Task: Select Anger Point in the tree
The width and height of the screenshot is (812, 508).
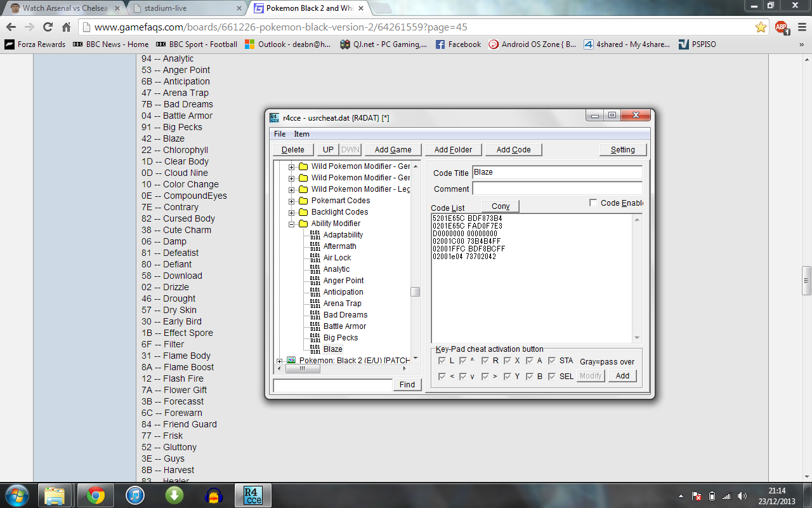Action: click(344, 281)
